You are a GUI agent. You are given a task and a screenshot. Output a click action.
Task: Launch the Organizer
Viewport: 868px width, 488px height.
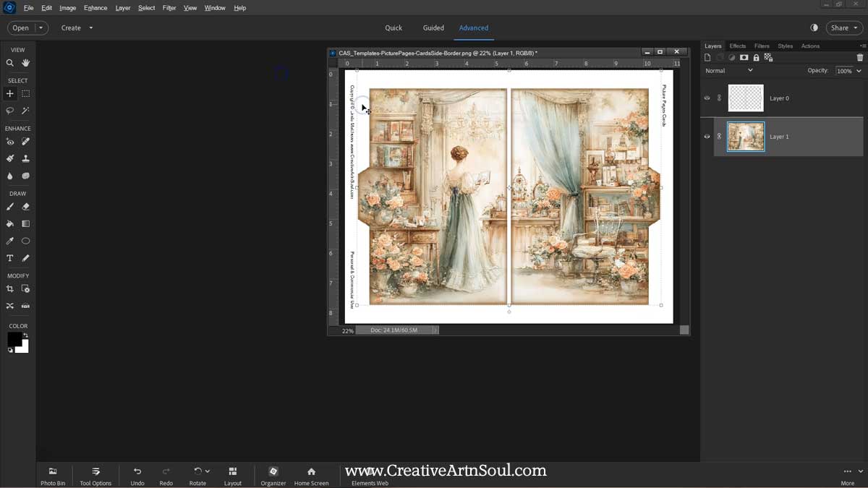[x=273, y=476]
